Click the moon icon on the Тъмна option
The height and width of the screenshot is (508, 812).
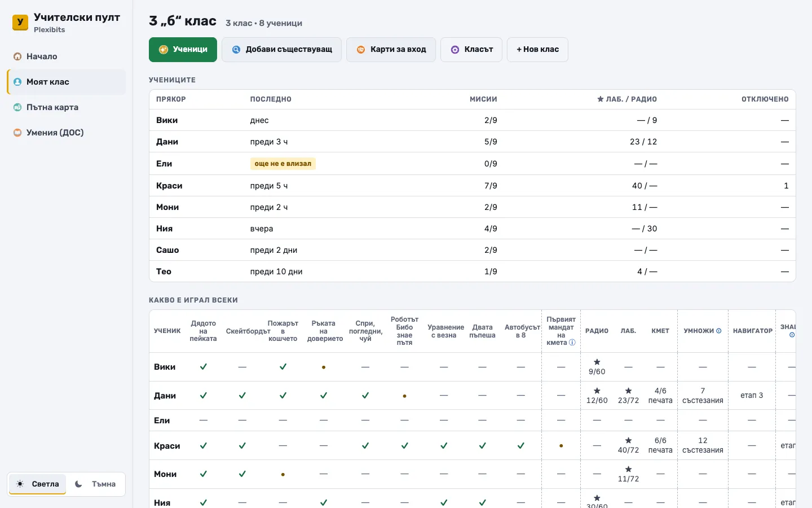pyautogui.click(x=79, y=484)
